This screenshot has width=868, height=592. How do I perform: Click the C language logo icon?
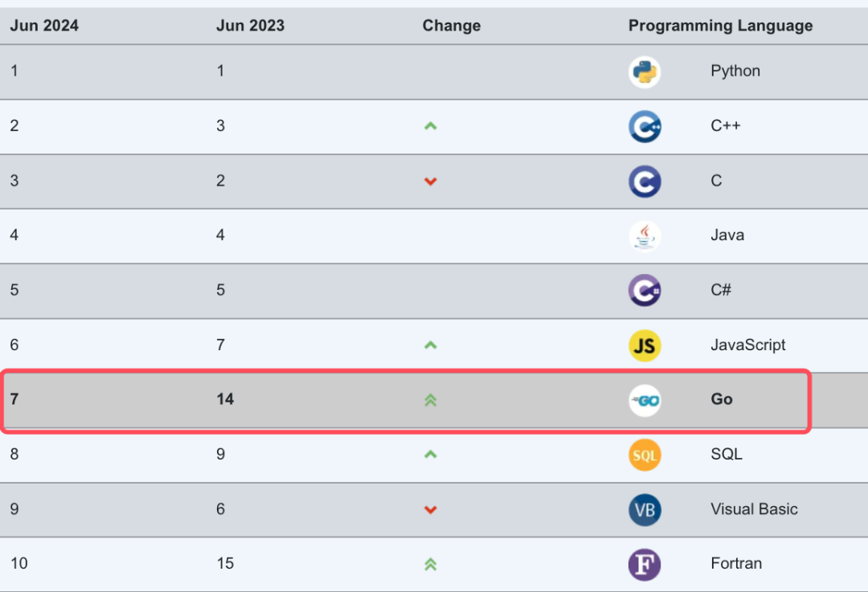(645, 182)
